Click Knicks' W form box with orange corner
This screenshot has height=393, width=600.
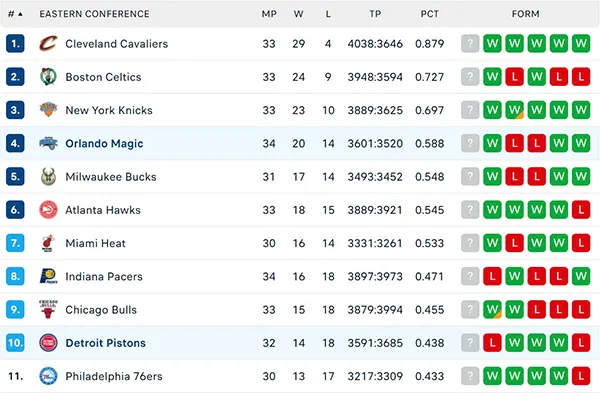[514, 110]
